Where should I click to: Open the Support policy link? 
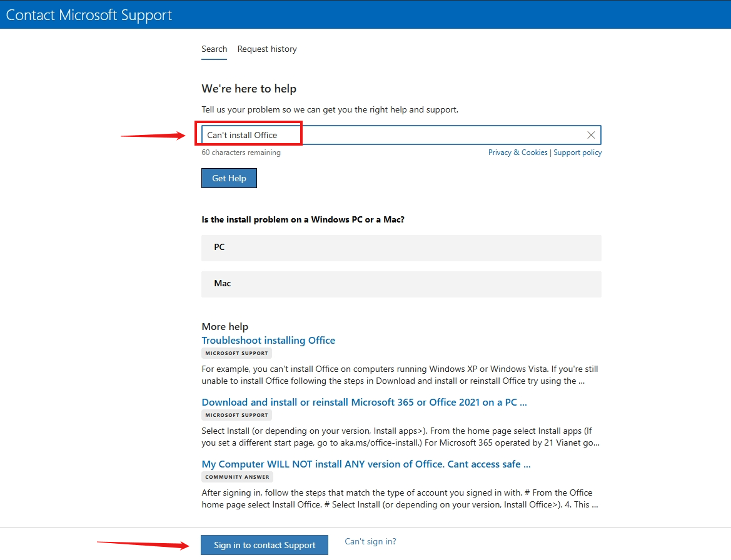coord(577,152)
